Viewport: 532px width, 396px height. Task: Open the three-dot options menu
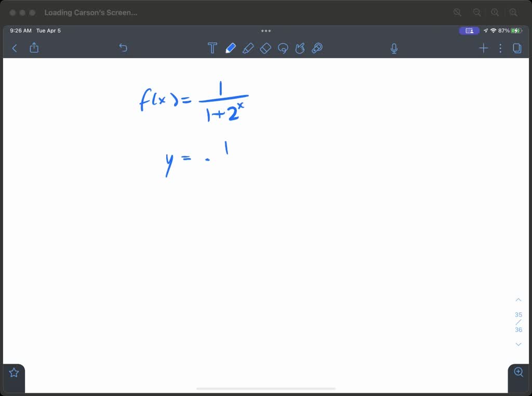tap(500, 48)
